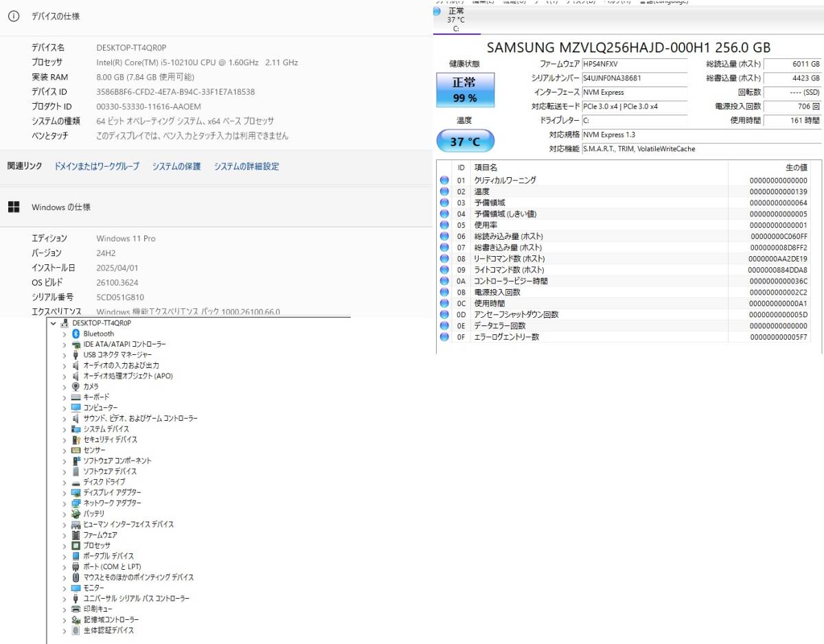Click the プロセッサ category icon

point(76,545)
